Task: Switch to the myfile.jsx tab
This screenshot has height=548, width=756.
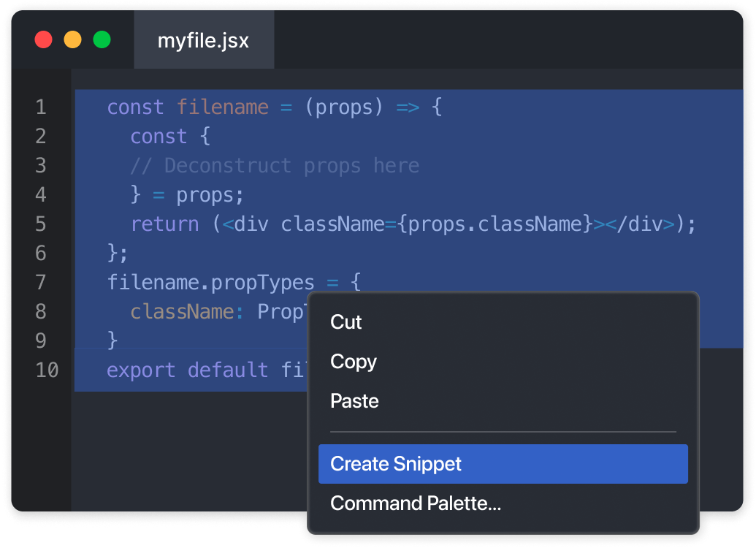Action: click(203, 41)
